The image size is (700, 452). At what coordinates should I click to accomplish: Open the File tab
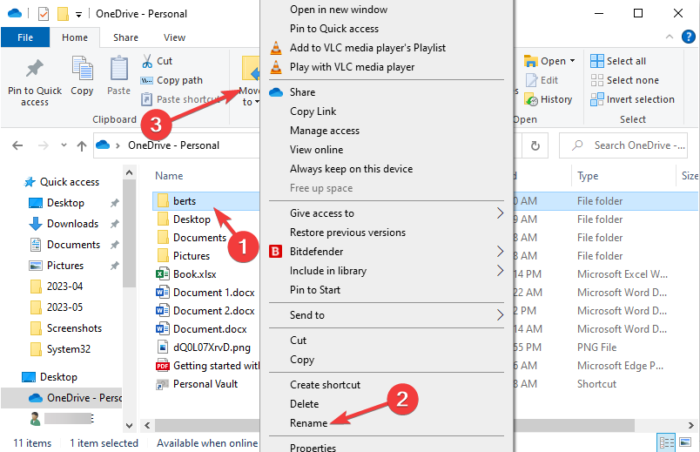point(26,37)
